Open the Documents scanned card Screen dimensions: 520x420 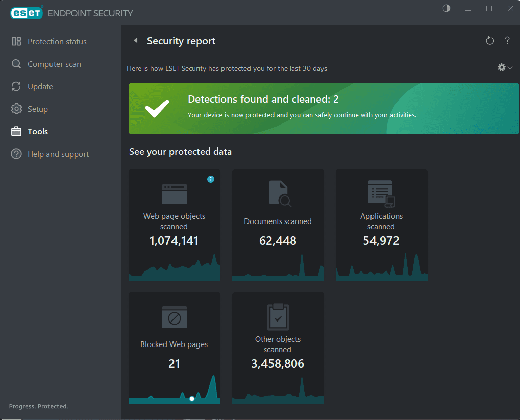(278, 225)
